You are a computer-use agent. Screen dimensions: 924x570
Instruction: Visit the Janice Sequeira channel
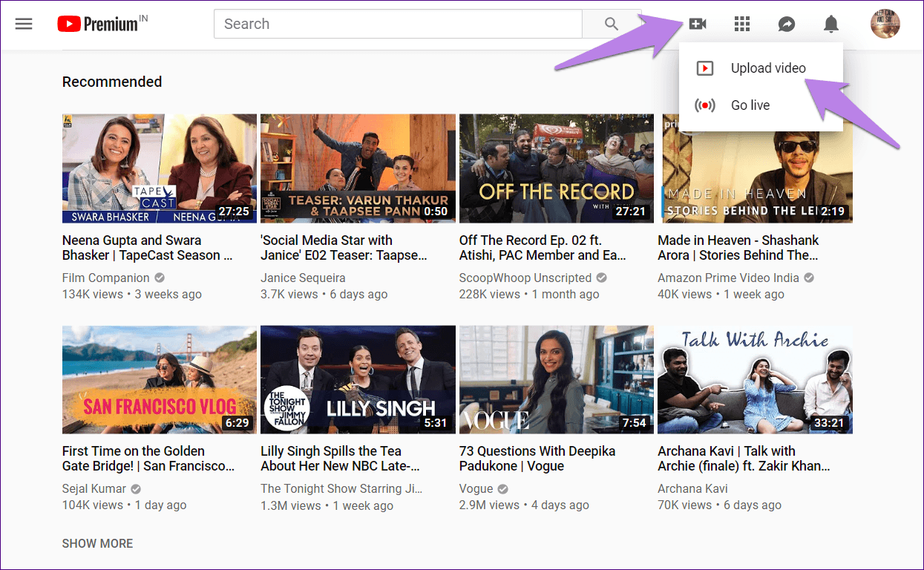303,278
